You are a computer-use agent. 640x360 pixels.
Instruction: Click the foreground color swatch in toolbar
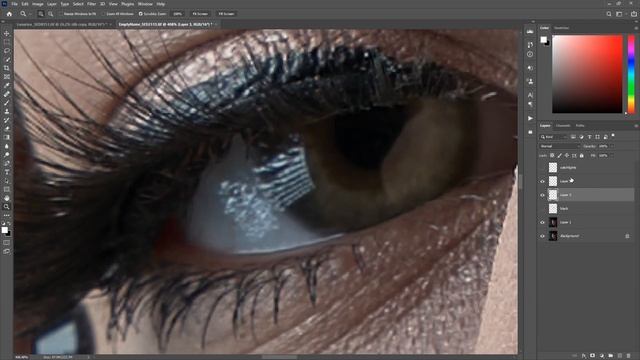pyautogui.click(x=4, y=230)
